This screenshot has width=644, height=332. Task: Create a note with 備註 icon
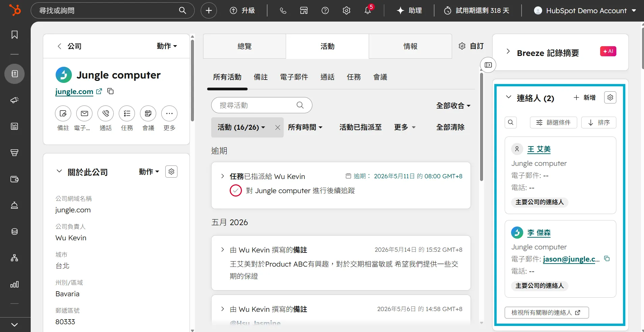[63, 114]
